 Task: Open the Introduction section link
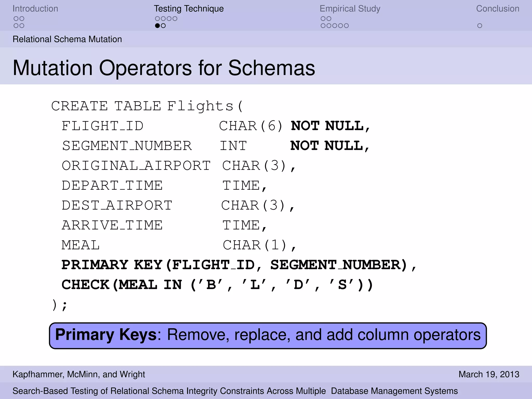[x=35, y=9]
